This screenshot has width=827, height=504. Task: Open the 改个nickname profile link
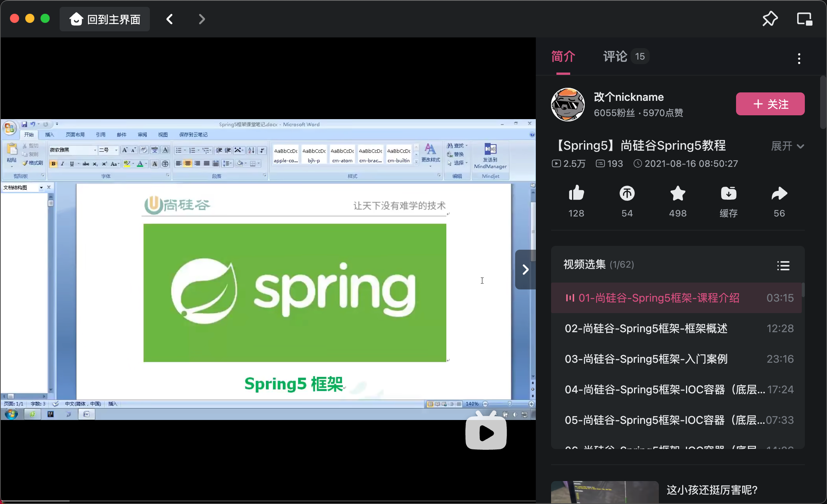(x=629, y=97)
